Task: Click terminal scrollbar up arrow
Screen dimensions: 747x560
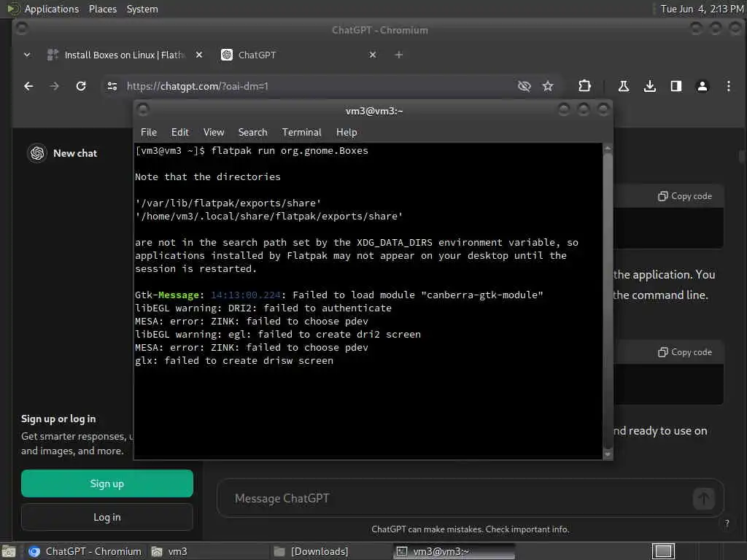Action: point(608,149)
